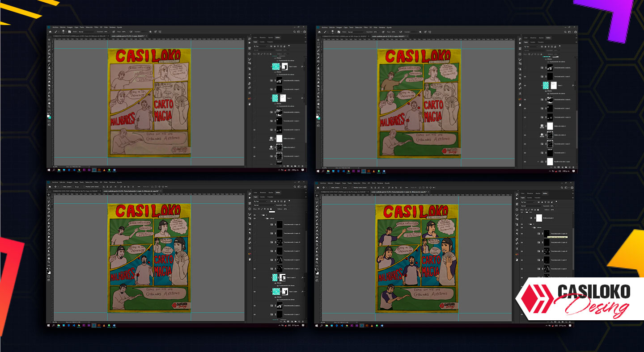Switch to Canales tab in top-left window
The height and width of the screenshot is (352, 644).
click(x=262, y=42)
